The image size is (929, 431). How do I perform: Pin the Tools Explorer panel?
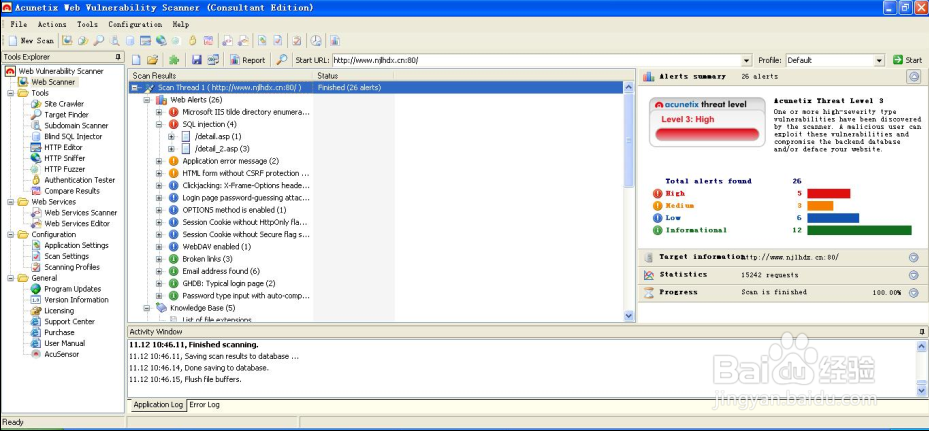click(118, 57)
